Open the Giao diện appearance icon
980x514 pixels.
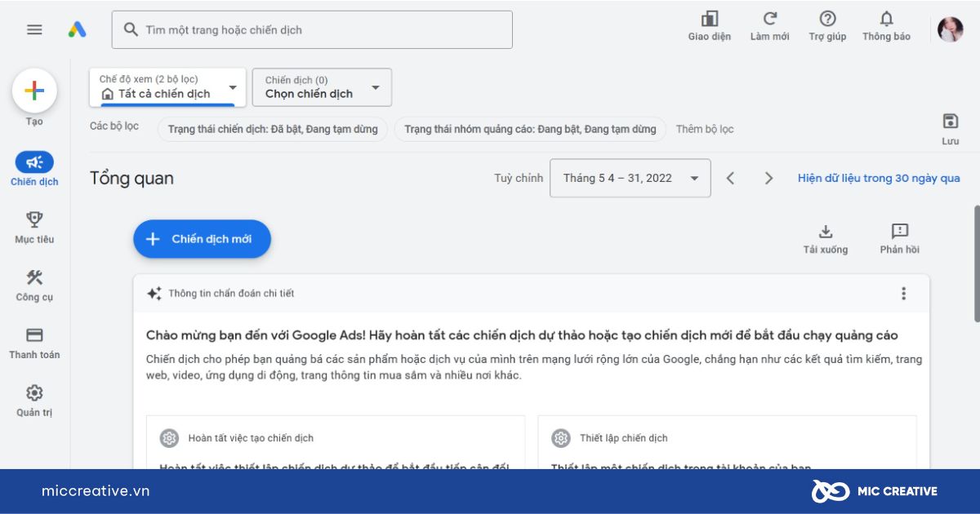coord(710,19)
